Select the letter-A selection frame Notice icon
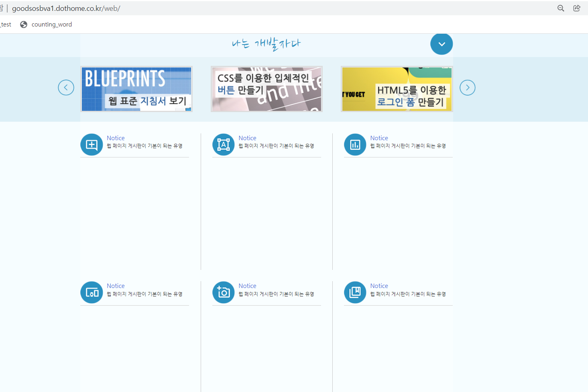Image resolution: width=588 pixels, height=392 pixels. coord(223,144)
